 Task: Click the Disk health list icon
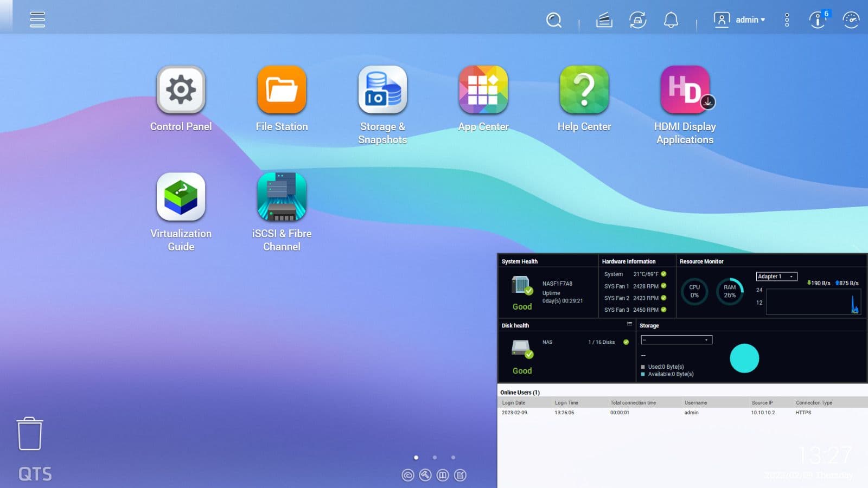629,324
